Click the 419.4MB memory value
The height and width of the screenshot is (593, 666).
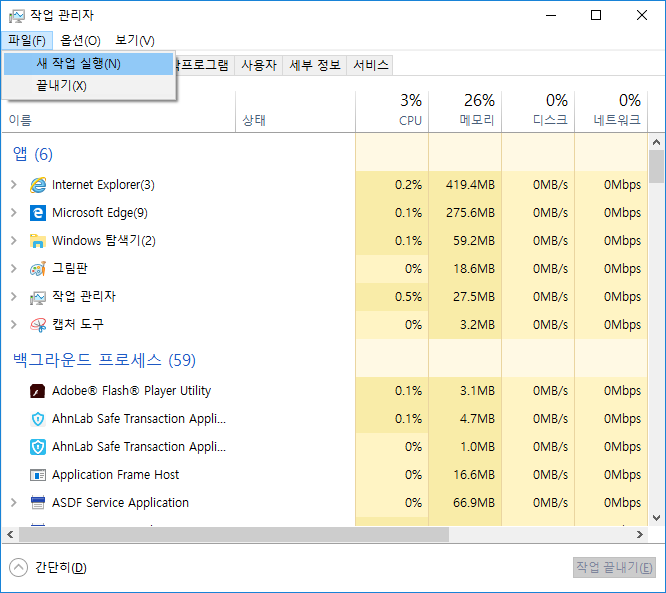470,185
